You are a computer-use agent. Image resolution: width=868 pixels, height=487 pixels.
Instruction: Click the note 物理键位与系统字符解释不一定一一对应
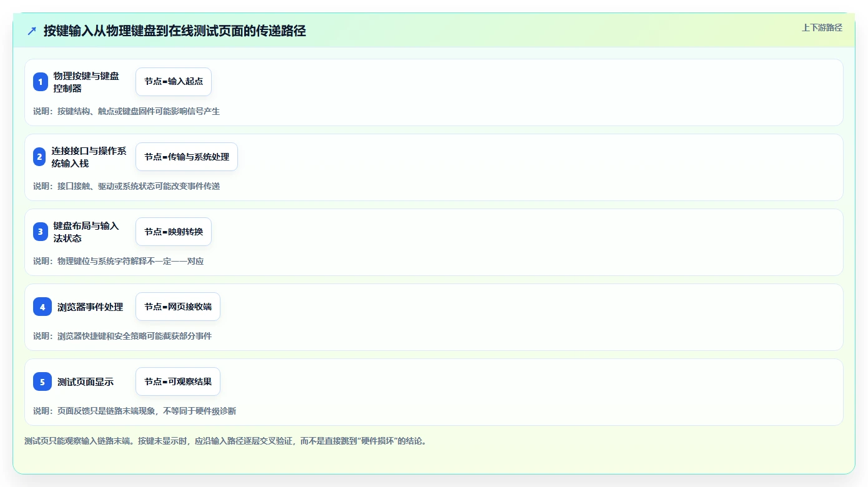point(119,261)
